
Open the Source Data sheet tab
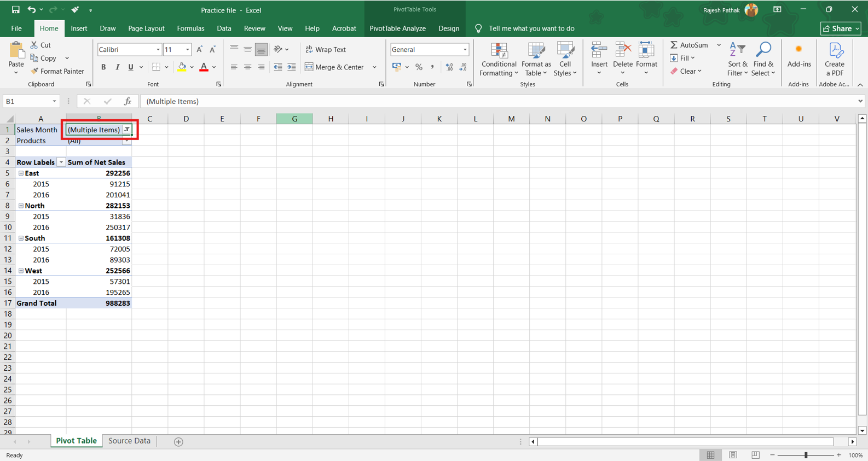pyautogui.click(x=129, y=441)
